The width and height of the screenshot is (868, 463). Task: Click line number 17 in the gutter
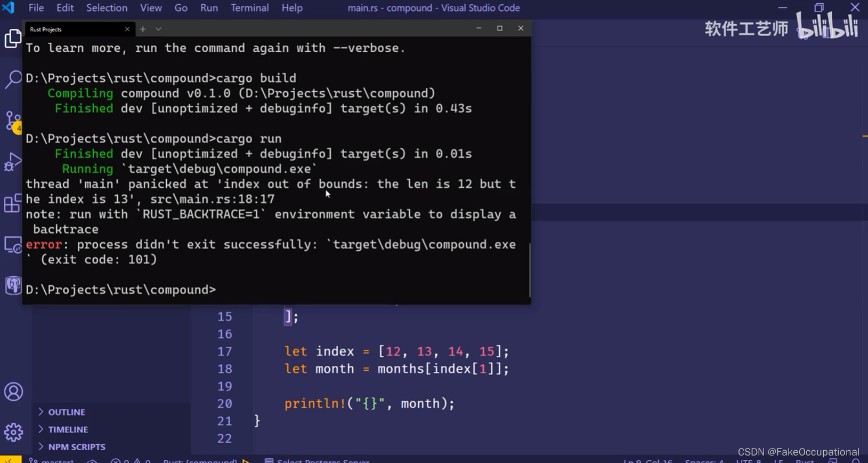[225, 352]
